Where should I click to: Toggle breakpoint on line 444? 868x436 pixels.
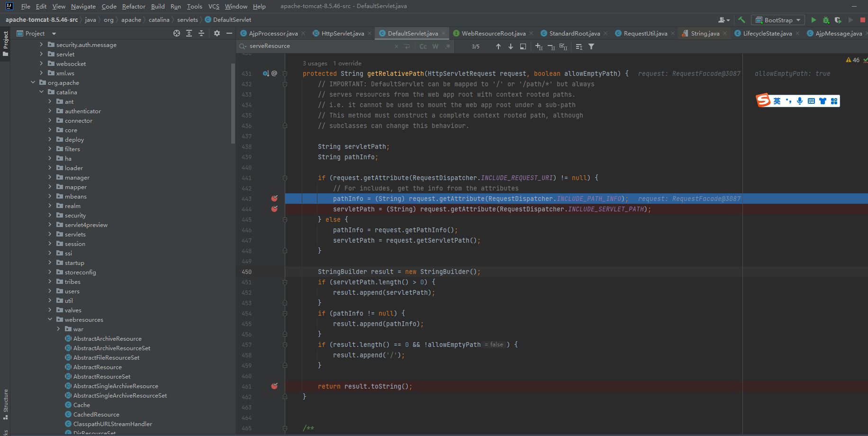pyautogui.click(x=274, y=209)
